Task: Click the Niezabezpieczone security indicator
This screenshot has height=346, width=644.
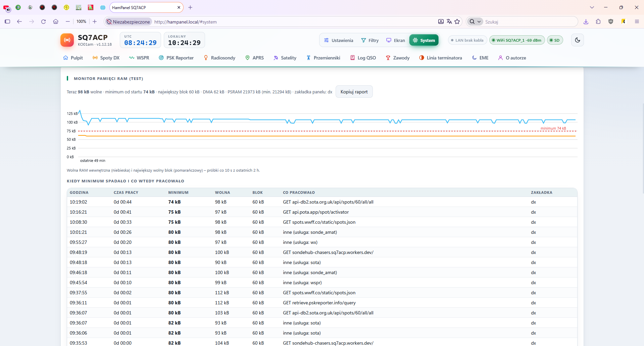Action: coord(128,22)
